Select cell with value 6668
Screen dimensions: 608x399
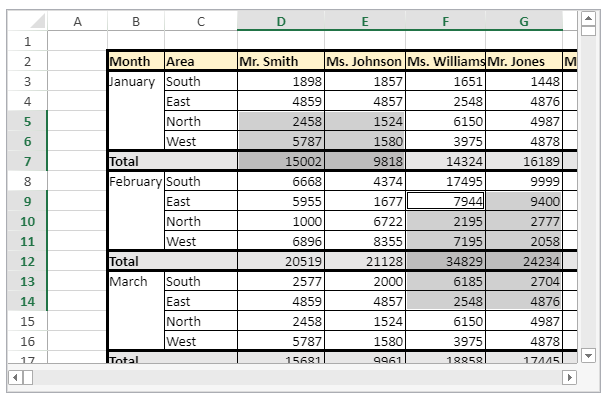tap(281, 181)
